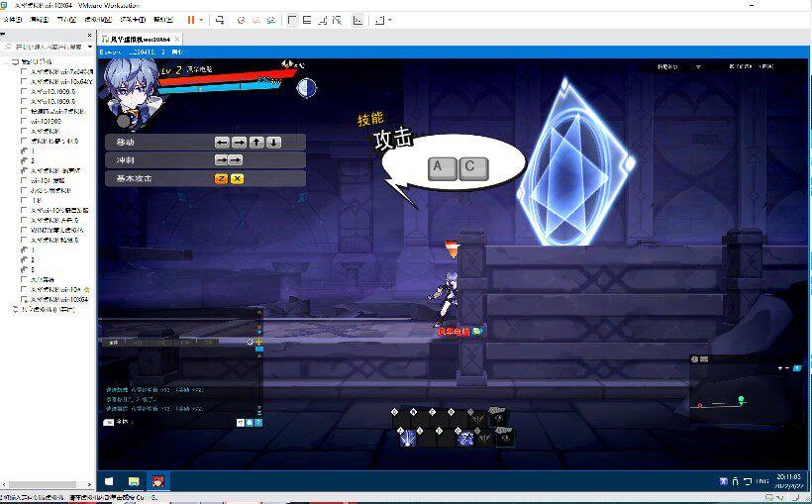
Task: Click the library panel horizontal scrollbar
Action: pyautogui.click(x=45, y=485)
